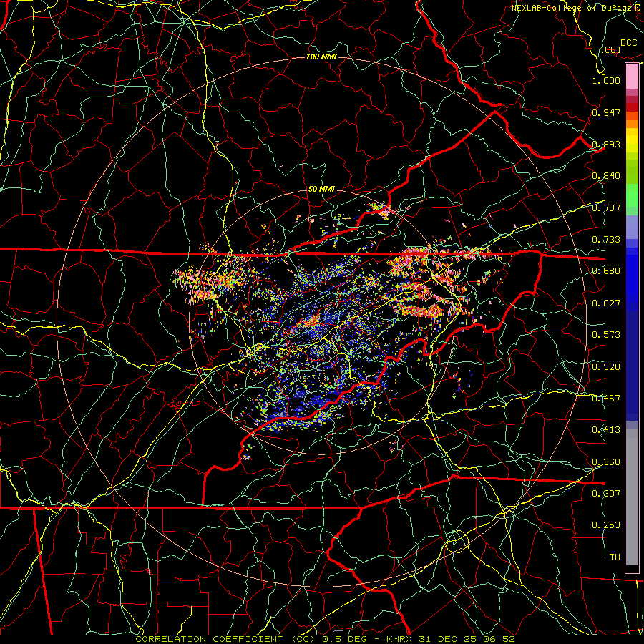This screenshot has width=644, height=644.
Task: Select the 0.893 value on the CC scale
Action: coord(606,144)
